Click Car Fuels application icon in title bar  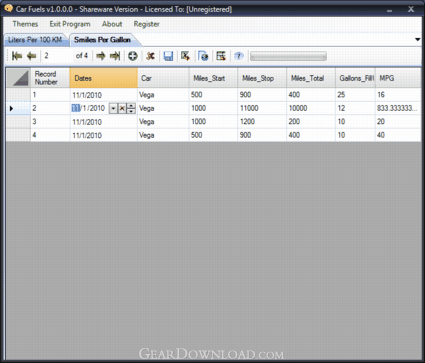pyautogui.click(x=8, y=8)
